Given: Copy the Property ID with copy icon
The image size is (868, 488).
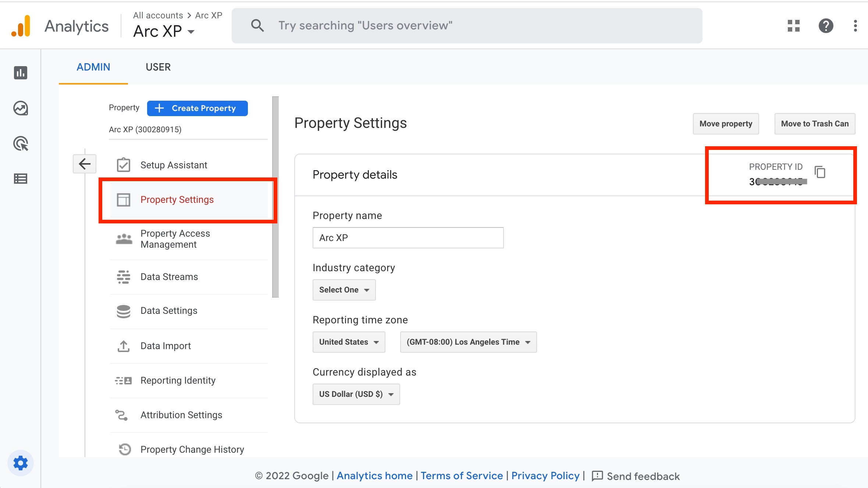Looking at the screenshot, I should [820, 172].
